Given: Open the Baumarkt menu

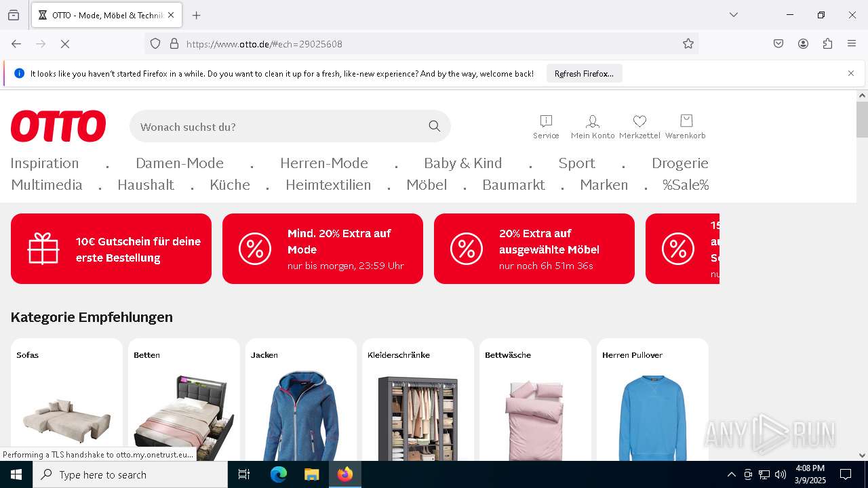Looking at the screenshot, I should pos(513,185).
